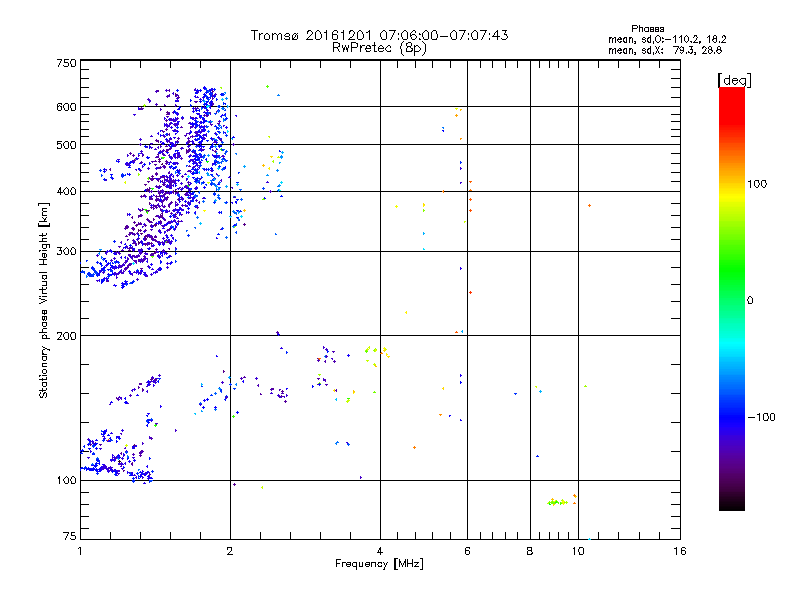Click the green region of the colorbar near 0
Screen dimensions: 800x600
pos(732,301)
